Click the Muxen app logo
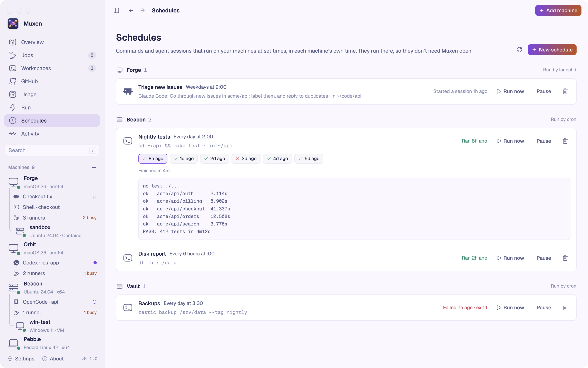This screenshot has width=588, height=368. pos(13,24)
